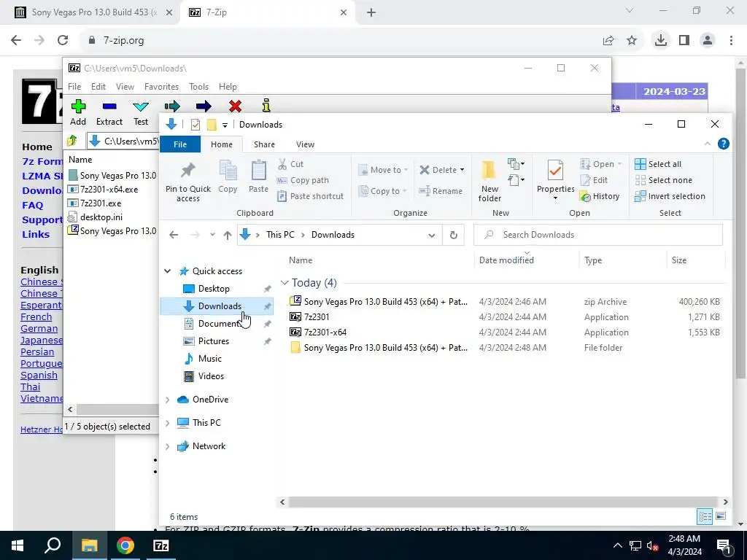Switch to details view in status bar

(705, 517)
